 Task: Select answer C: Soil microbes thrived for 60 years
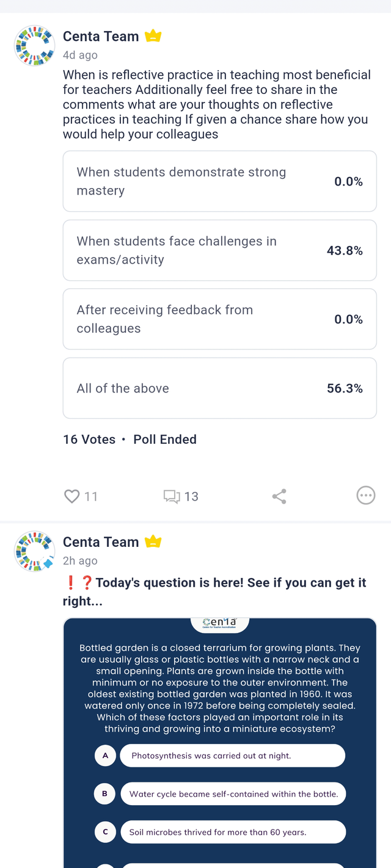[x=234, y=831]
